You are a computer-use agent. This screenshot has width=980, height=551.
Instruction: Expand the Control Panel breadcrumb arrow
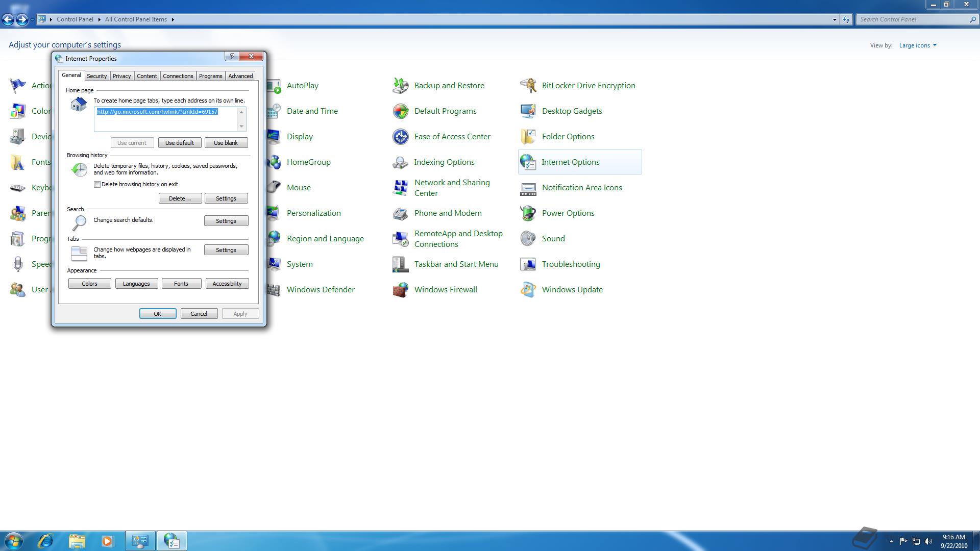pyautogui.click(x=99, y=19)
